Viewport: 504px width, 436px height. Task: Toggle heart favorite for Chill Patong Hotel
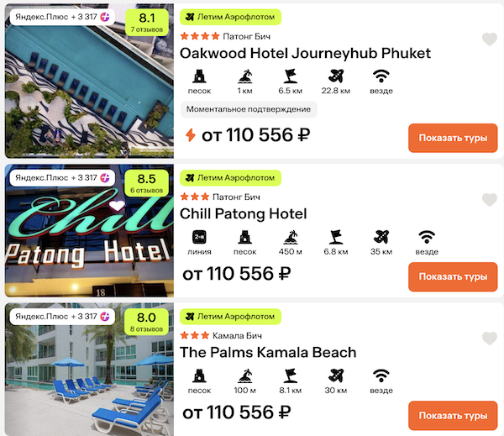pos(490,200)
